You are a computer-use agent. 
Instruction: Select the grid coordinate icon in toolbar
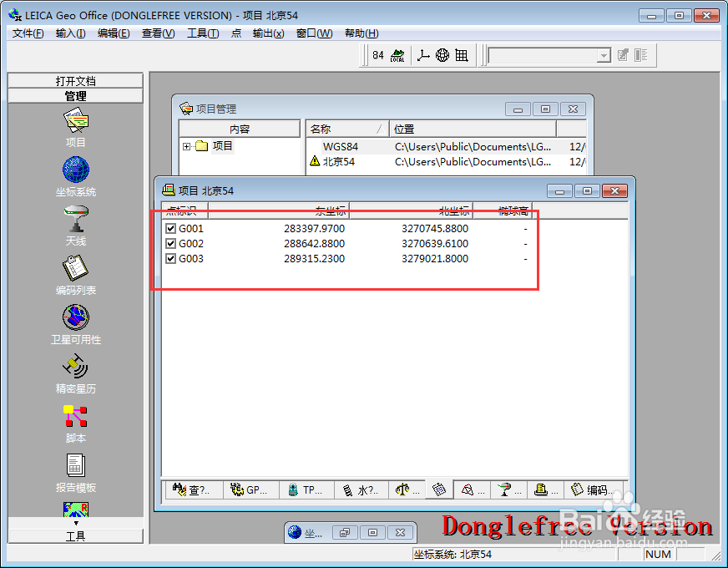462,56
